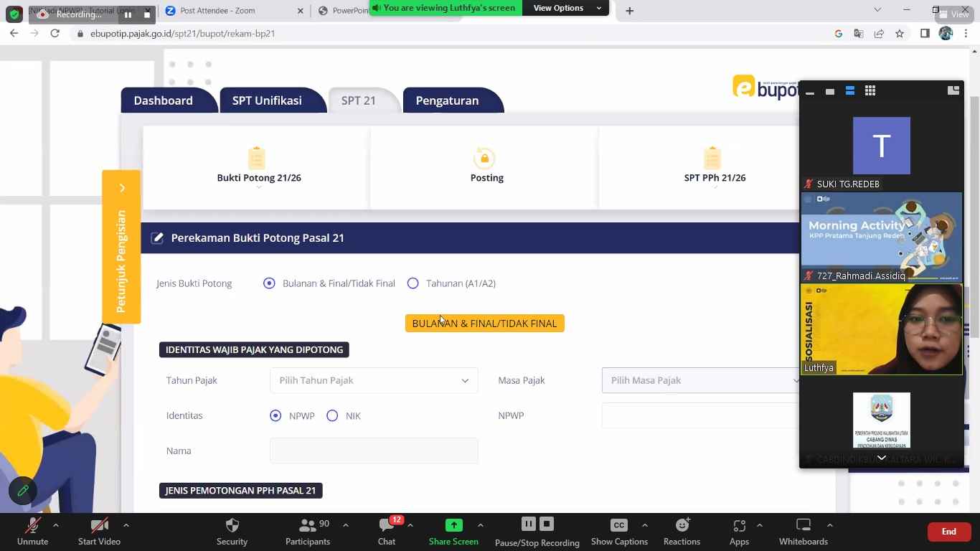Open the Pilih Masa Pajak dropdown

pos(699,381)
